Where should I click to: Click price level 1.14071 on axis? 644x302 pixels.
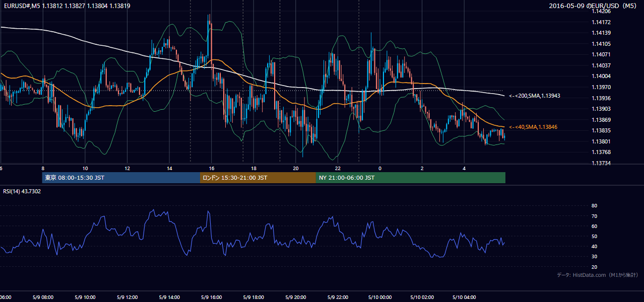[x=600, y=54]
